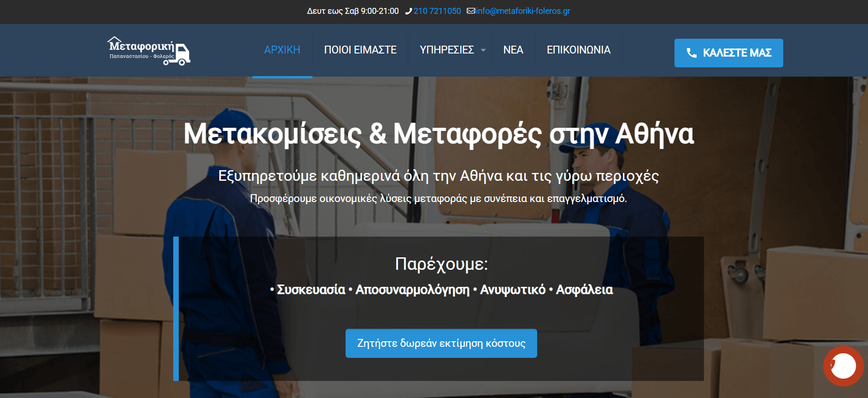Click the ΚΑΛΕΣΤΕ ΜΑΣ button
Screen dimensions: 868x398
tap(728, 53)
